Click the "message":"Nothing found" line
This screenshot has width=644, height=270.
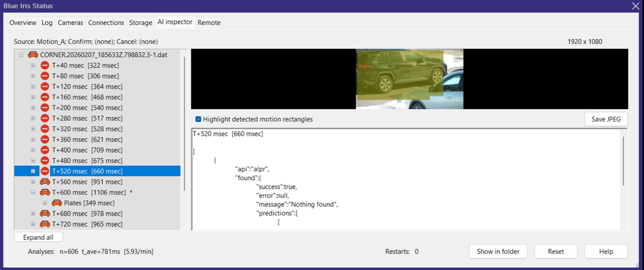coord(298,205)
